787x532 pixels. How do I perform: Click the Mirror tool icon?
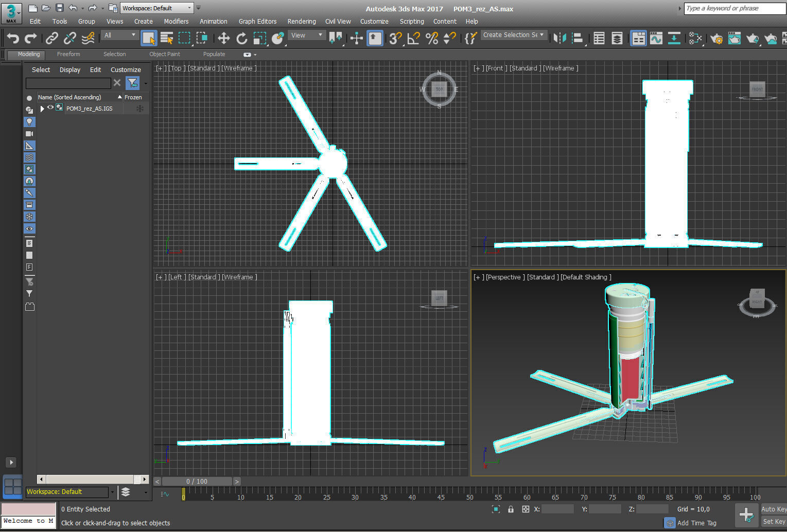pos(559,38)
